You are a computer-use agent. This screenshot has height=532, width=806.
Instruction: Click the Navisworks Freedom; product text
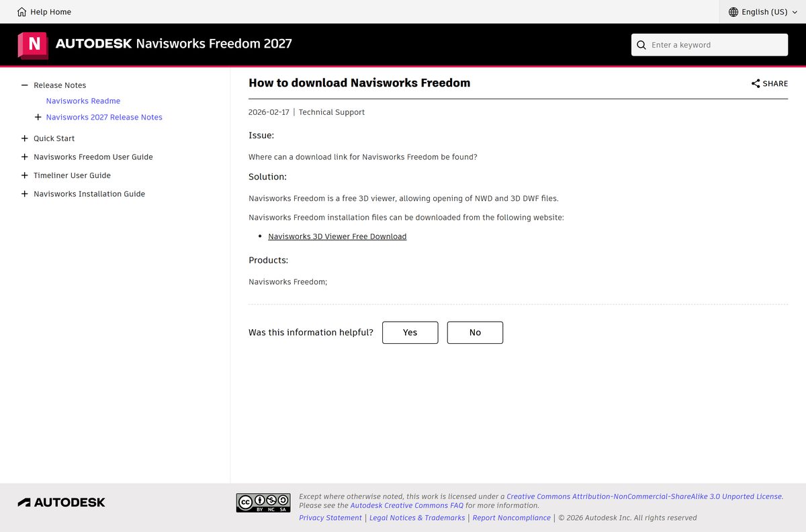(x=288, y=282)
